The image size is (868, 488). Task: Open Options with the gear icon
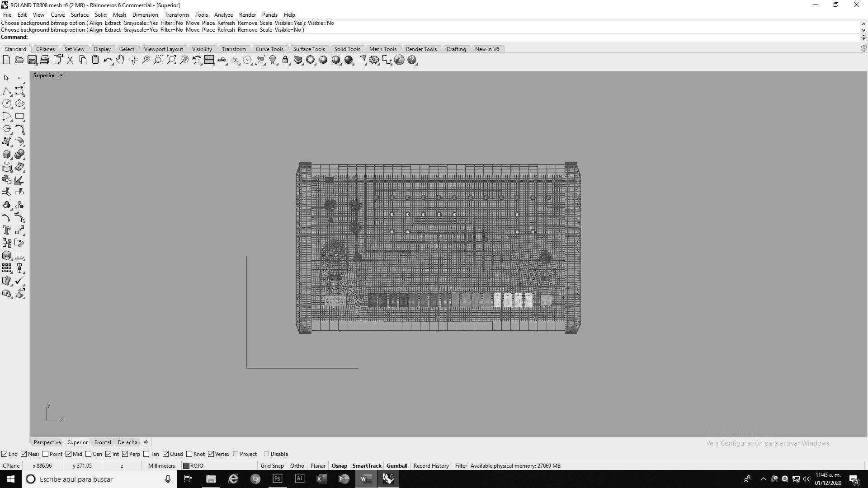pyautogui.click(x=374, y=60)
